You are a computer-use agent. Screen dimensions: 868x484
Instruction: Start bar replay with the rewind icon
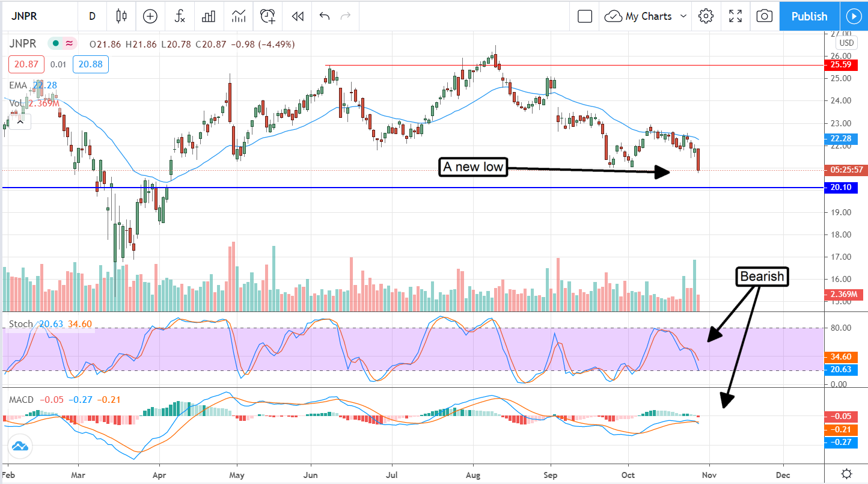(298, 16)
